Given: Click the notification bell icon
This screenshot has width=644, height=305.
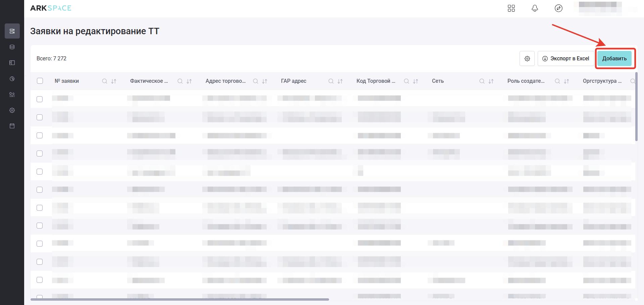Looking at the screenshot, I should coord(535,8).
